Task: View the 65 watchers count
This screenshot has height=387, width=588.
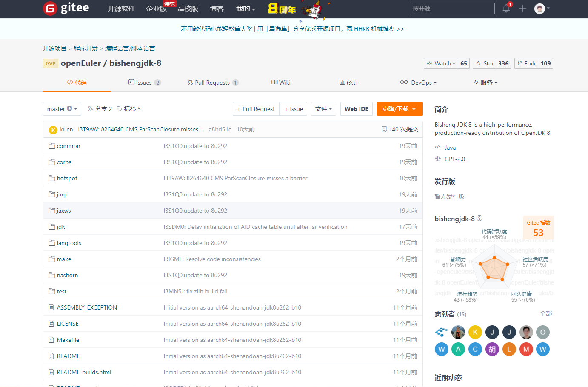Action: [x=464, y=63]
